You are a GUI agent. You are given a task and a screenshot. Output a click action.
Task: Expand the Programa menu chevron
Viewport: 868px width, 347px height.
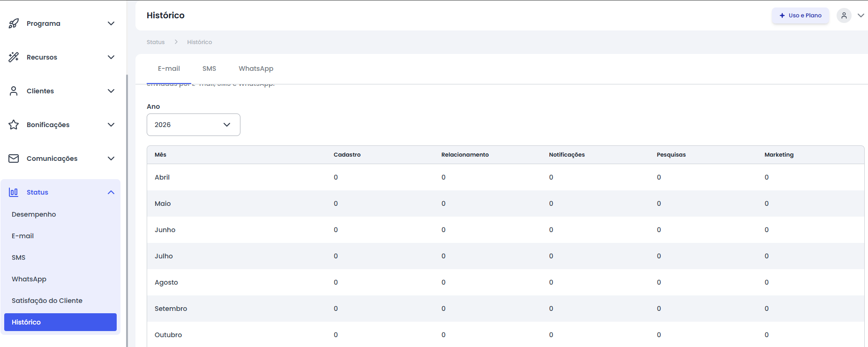click(111, 23)
